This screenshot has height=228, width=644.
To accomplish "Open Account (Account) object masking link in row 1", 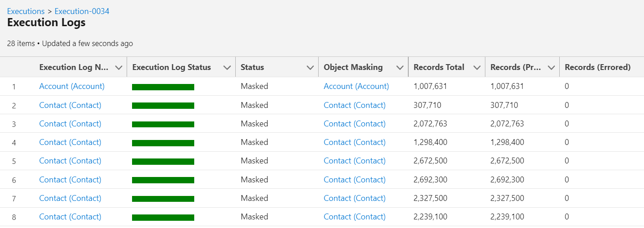I will pos(356,86).
